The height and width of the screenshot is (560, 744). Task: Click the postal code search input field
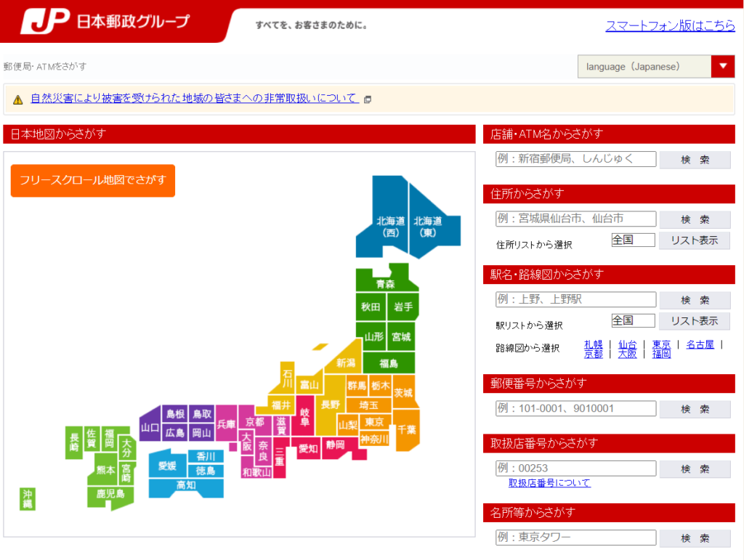575,408
